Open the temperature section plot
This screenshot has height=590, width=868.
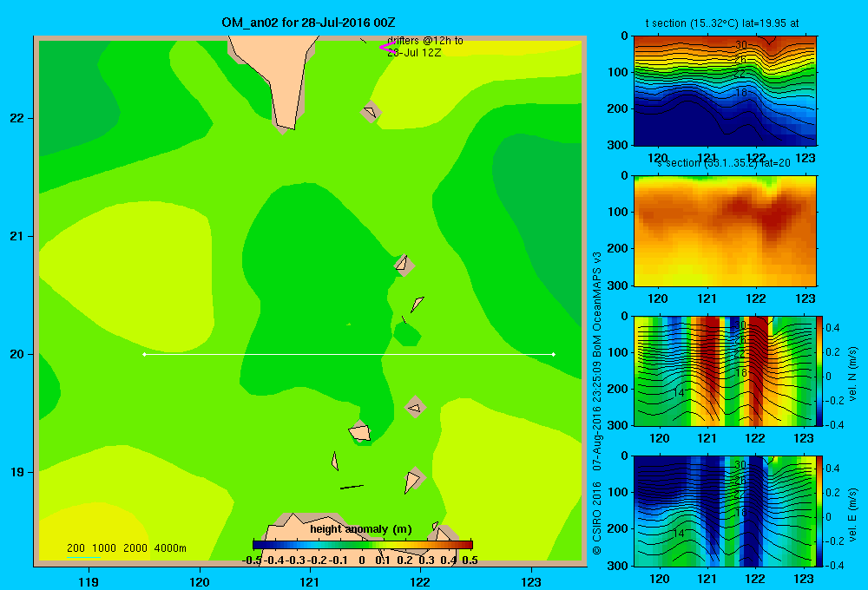[x=725, y=91]
